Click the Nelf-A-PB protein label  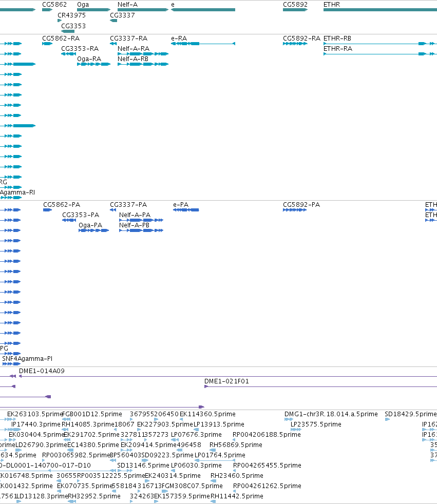[x=134, y=225]
